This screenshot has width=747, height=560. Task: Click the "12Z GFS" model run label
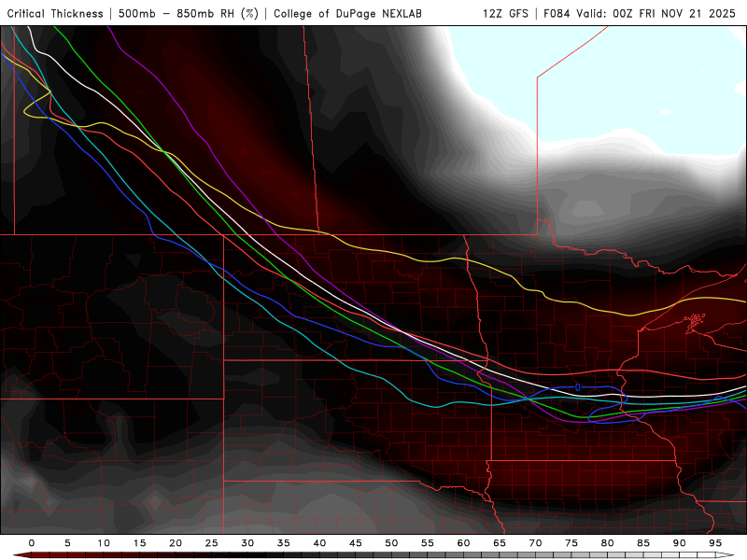[505, 13]
